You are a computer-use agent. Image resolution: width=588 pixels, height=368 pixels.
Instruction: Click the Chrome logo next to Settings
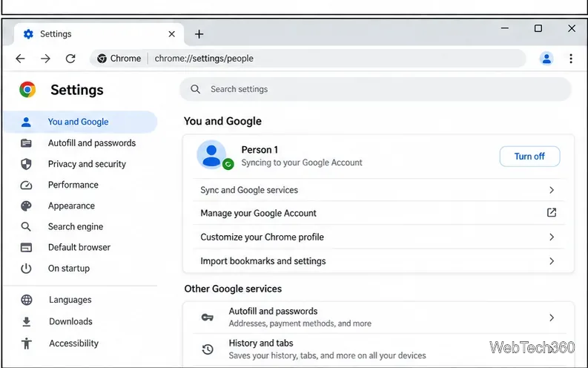pyautogui.click(x=27, y=90)
